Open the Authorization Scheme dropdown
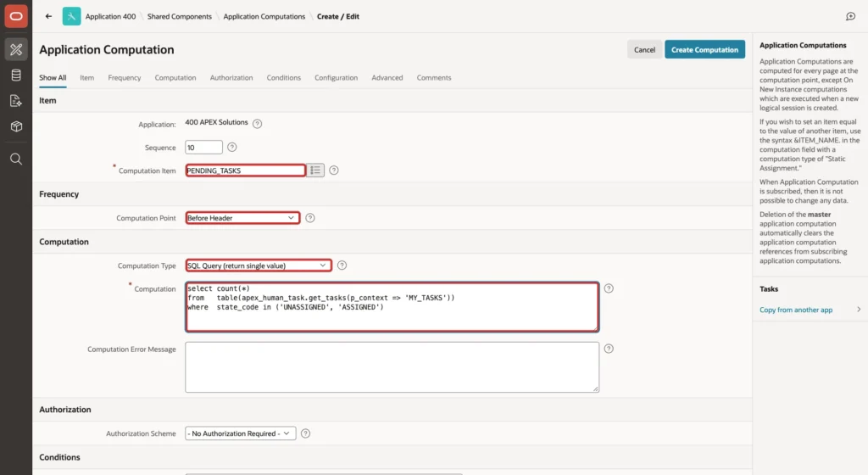The image size is (868, 475). click(x=240, y=433)
